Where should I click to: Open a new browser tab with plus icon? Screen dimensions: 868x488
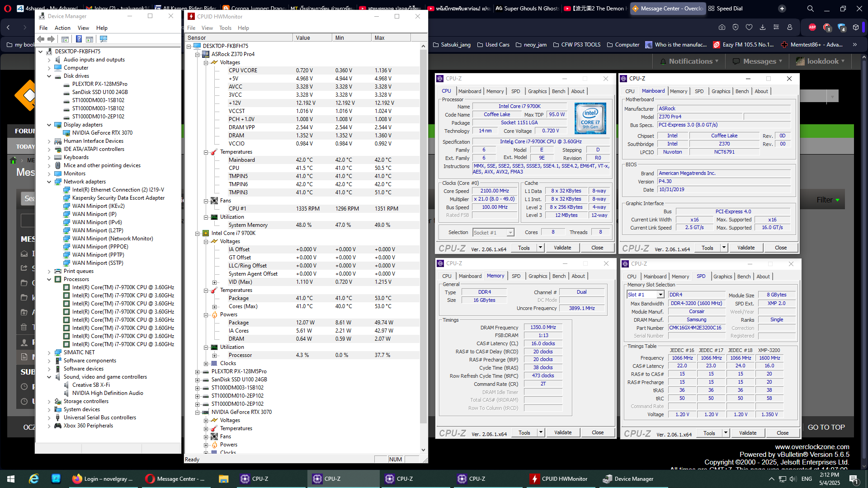(782, 9)
